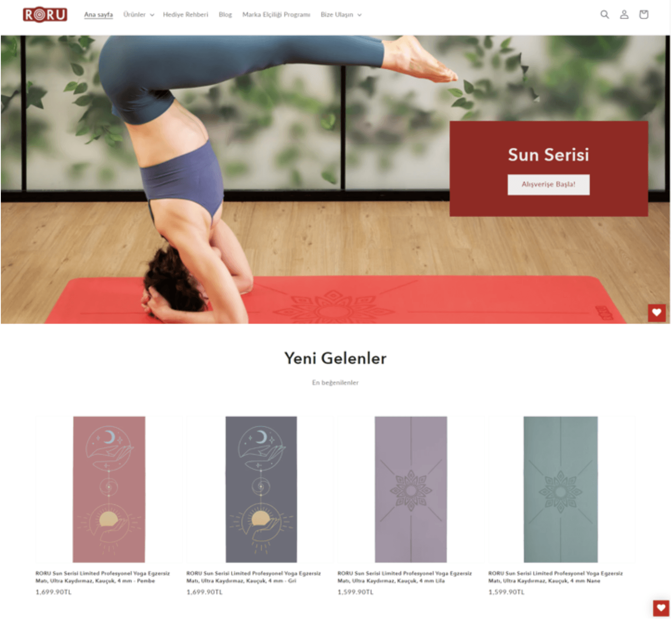This screenshot has width=672, height=624.
Task: Open Marka Elçiliği Programı page
Action: (276, 14)
